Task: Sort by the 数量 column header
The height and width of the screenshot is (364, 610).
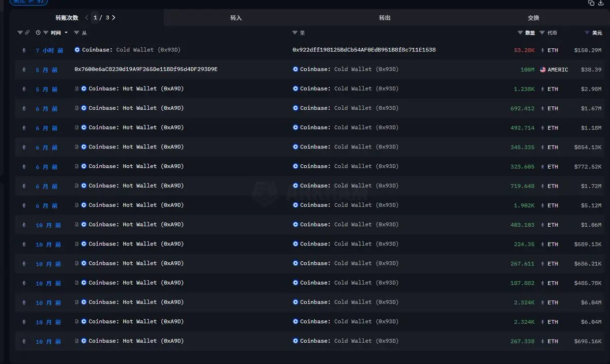Action: 530,33
